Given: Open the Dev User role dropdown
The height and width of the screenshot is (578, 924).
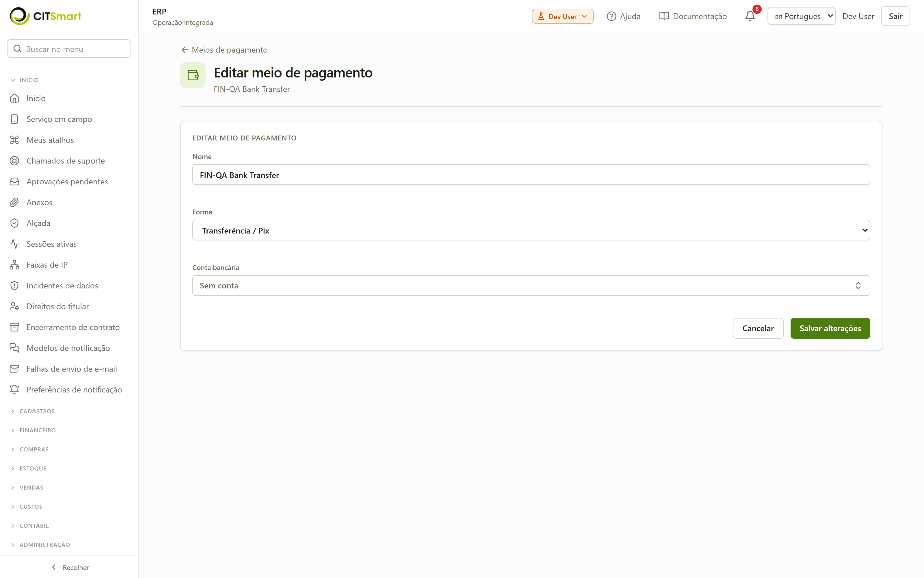Looking at the screenshot, I should pos(562,16).
